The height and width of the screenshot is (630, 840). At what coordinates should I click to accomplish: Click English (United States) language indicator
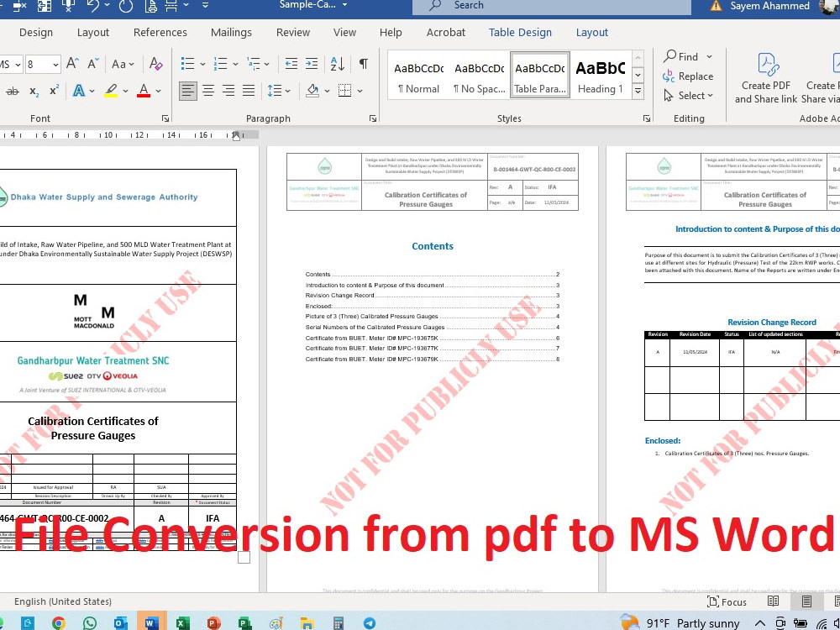coord(63,601)
